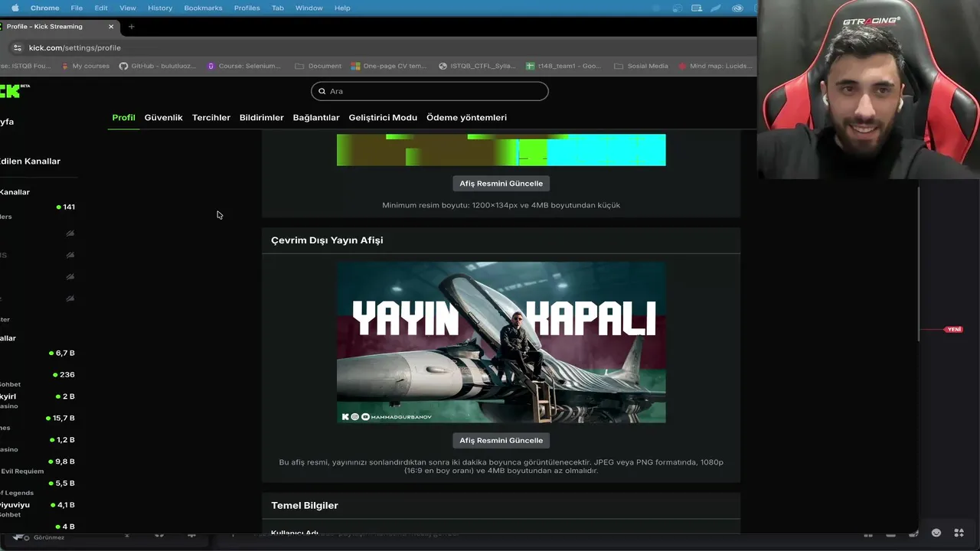The image size is (980, 551).
Task: Click the Çevrim Dışı Yayın Afişi heading
Action: (327, 240)
